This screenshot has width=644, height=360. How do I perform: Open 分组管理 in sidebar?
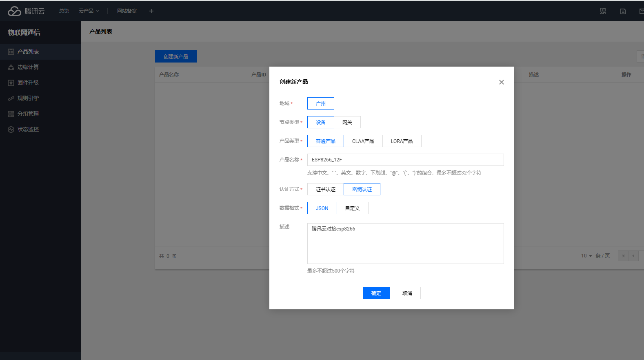click(x=40, y=114)
